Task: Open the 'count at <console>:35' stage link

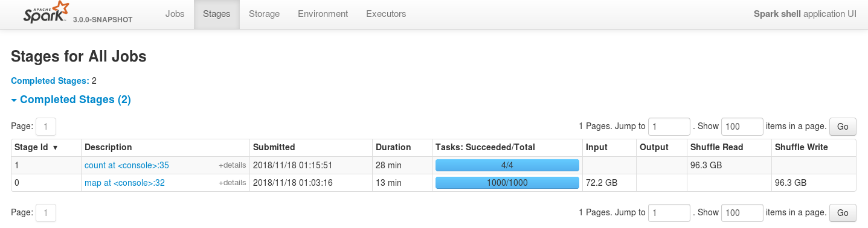Action: [127, 165]
